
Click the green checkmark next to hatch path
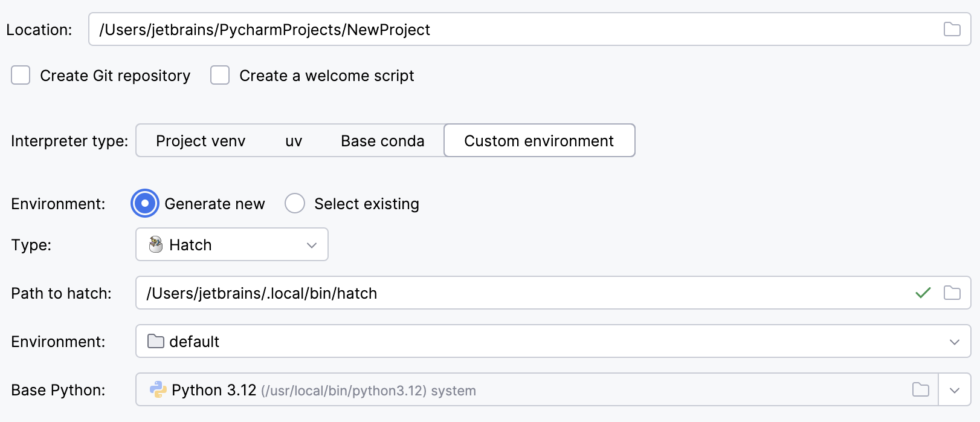923,293
